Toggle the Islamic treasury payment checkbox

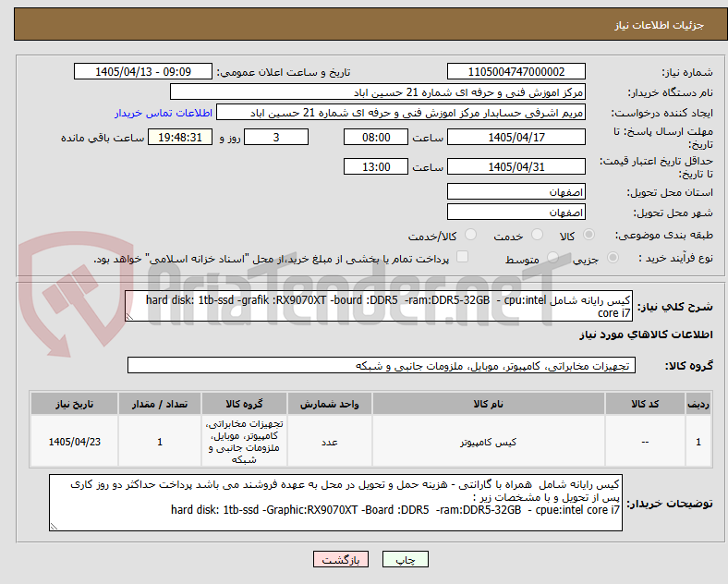coord(463,257)
